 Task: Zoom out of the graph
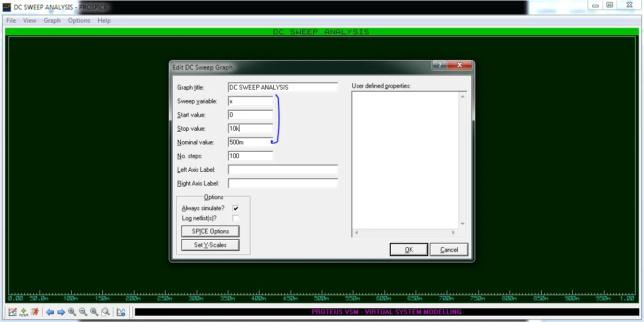pos(83,312)
